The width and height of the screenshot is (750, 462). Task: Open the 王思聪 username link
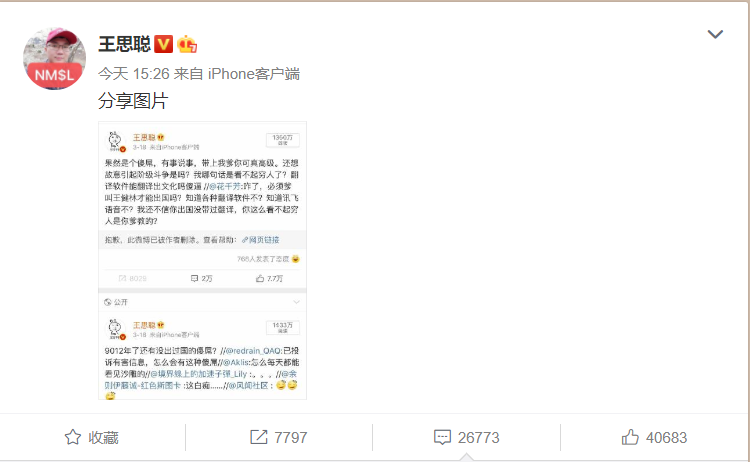(x=124, y=44)
